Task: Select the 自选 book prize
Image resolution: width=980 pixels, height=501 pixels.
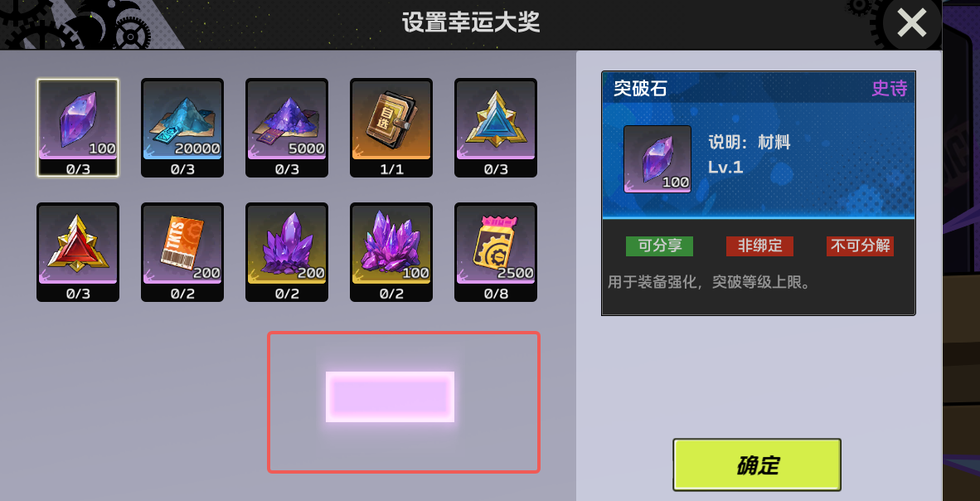Action: click(x=391, y=128)
